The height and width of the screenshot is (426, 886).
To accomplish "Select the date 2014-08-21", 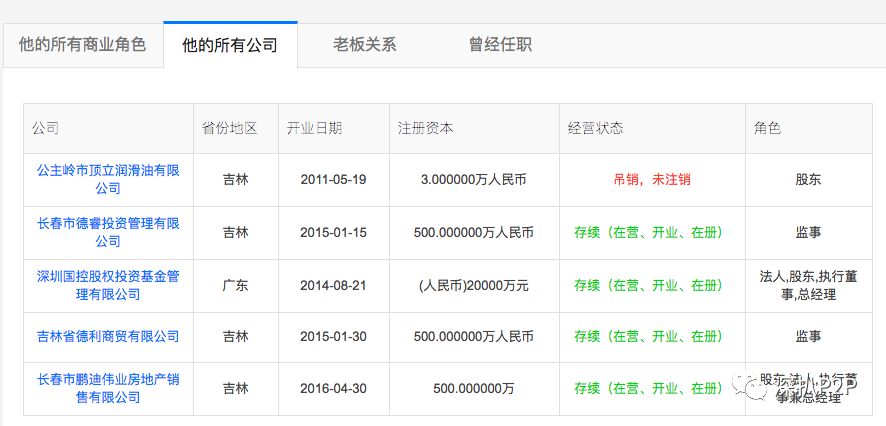I will point(333,285).
